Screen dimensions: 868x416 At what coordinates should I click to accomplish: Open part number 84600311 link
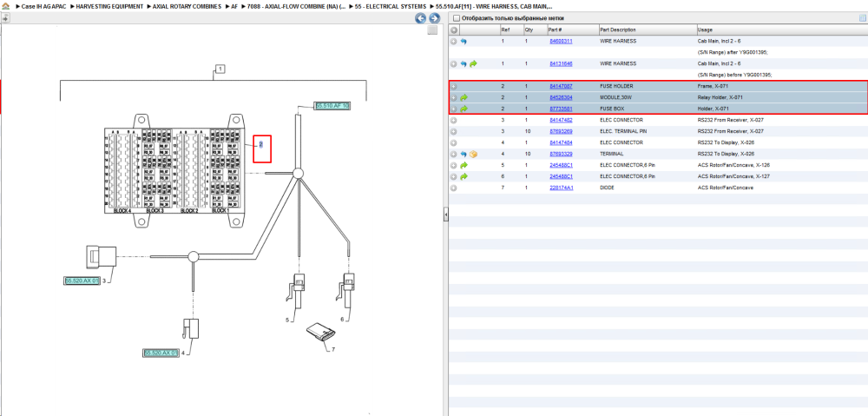pyautogui.click(x=561, y=42)
